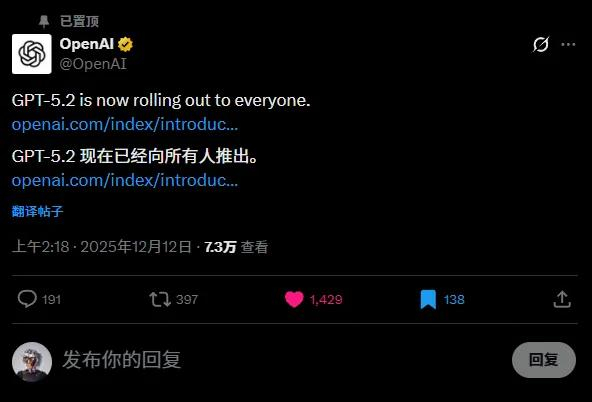592x402 pixels.
Task: Click the post timestamp 上午2:18
Action: [41, 247]
